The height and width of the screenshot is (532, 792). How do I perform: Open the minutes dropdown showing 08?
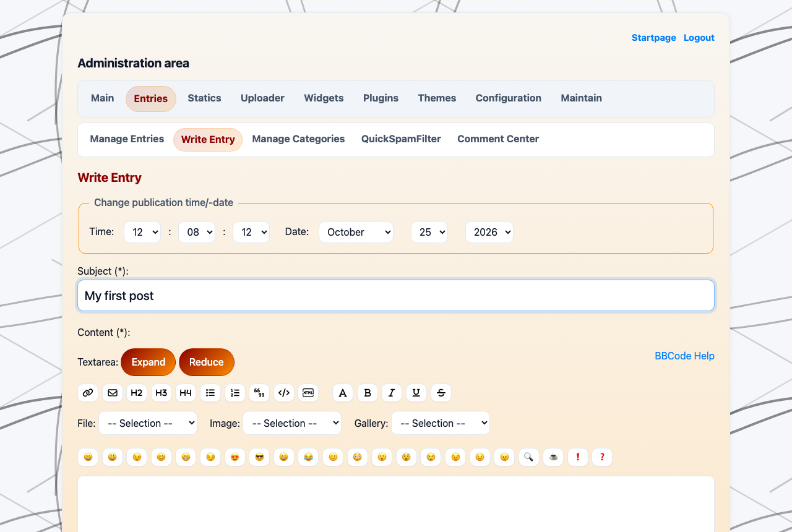click(x=197, y=232)
